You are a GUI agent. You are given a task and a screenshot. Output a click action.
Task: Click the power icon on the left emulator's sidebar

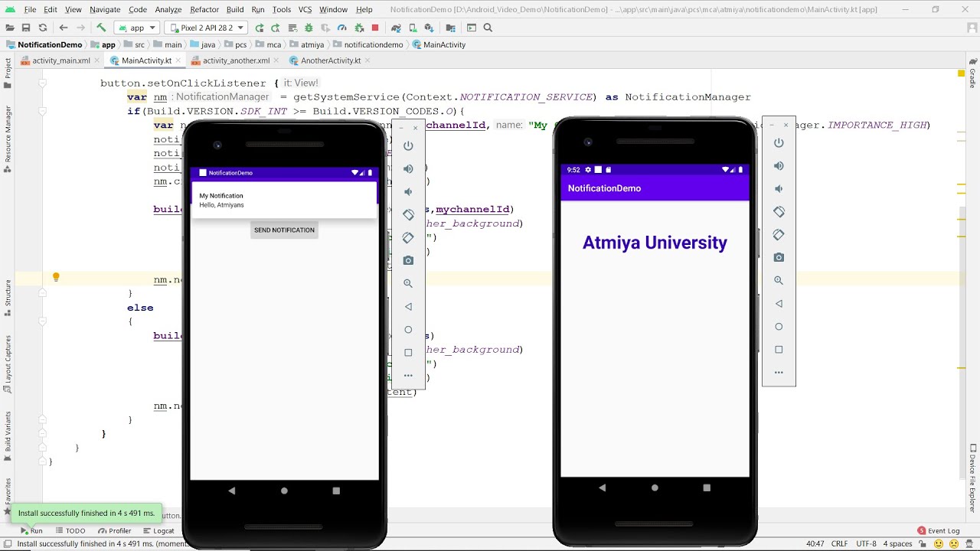[x=408, y=145]
